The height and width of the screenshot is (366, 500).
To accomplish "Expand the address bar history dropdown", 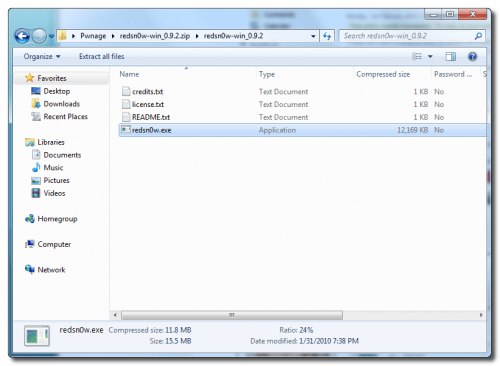I will [x=313, y=36].
